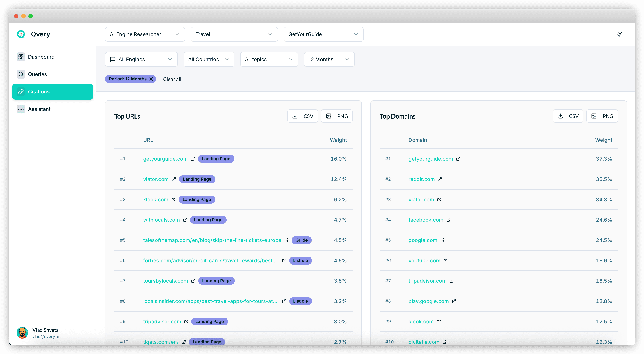Viewport: 644px width, 354px height.
Task: Open external link icon beside klook.com URL
Action: pos(174,200)
